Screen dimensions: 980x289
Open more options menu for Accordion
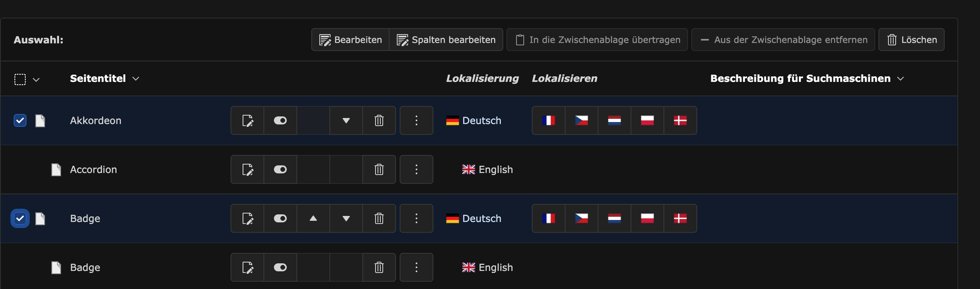pyautogui.click(x=416, y=169)
